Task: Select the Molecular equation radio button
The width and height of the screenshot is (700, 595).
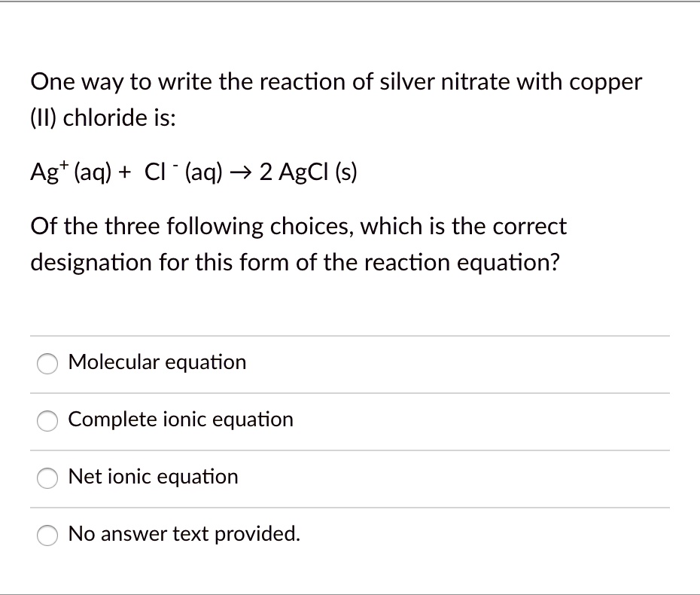Action: pos(47,364)
